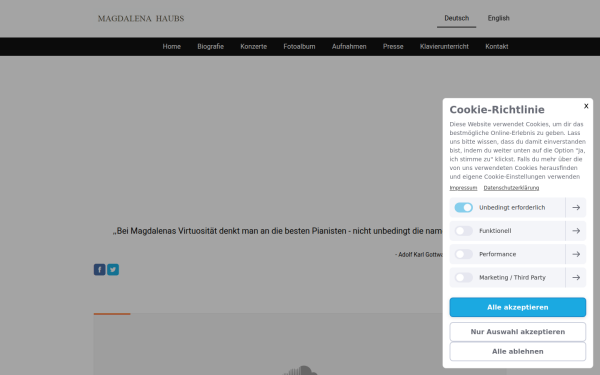Click the Adolf Karl Gottwald attribution
600x375 pixels.
(419, 254)
